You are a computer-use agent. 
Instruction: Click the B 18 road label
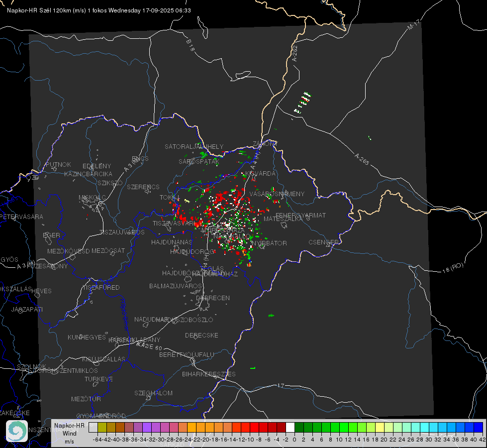pos(191,45)
